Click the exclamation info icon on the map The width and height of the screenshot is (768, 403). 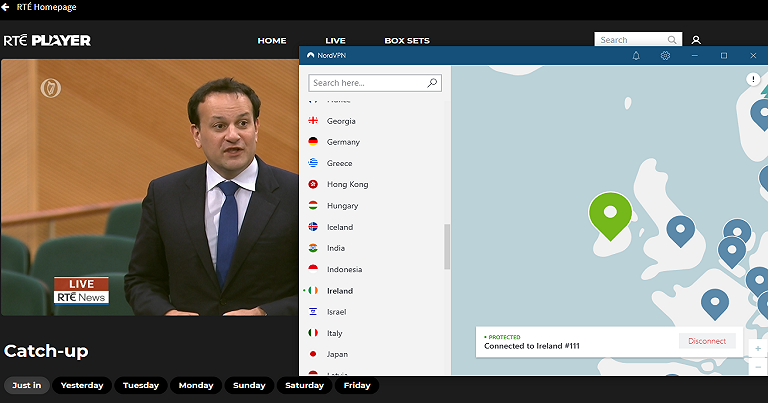click(x=753, y=79)
